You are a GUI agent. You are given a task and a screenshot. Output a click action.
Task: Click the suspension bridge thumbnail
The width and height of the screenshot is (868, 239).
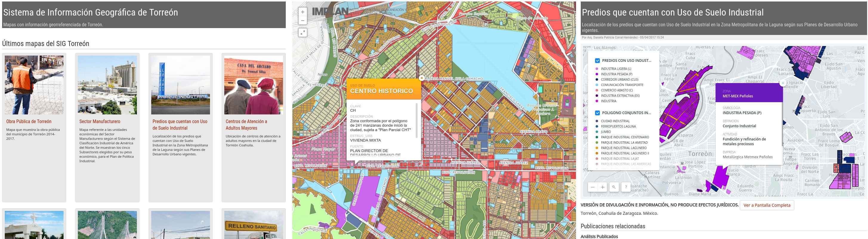[x=107, y=225]
